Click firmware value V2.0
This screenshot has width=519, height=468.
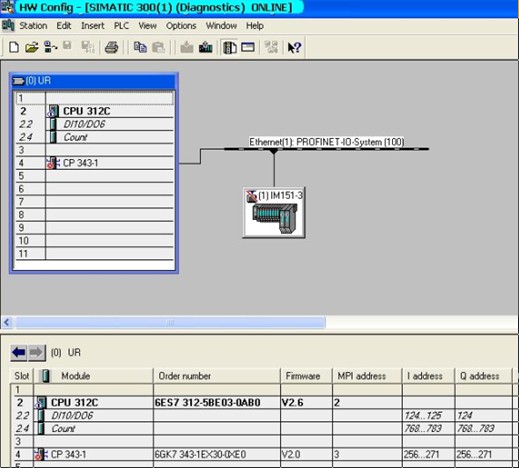[x=291, y=454]
